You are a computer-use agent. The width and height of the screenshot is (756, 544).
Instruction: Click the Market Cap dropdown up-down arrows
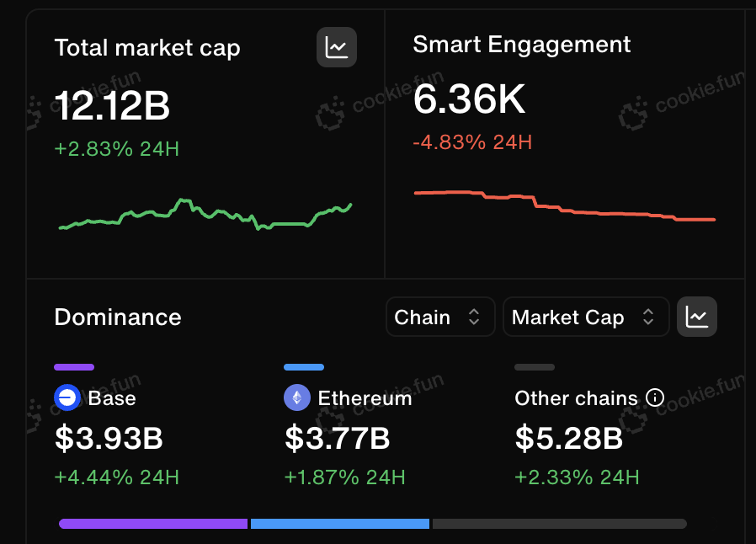(648, 317)
